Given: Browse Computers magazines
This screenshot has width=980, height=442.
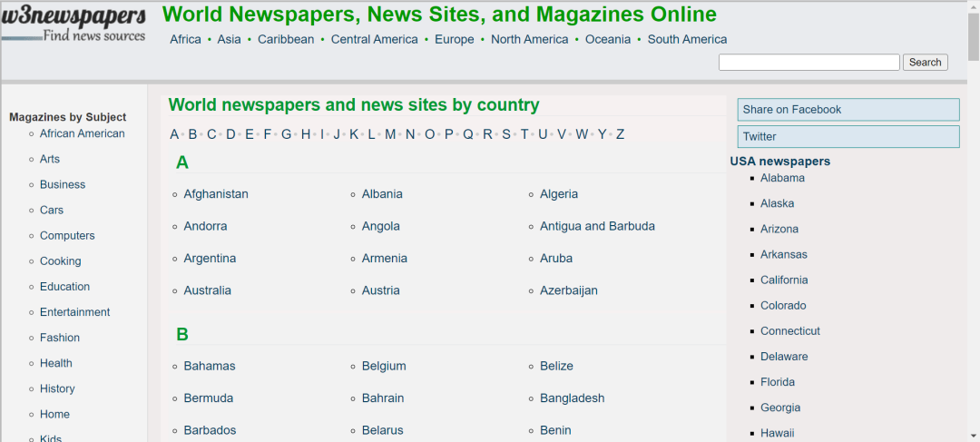Looking at the screenshot, I should pos(67,236).
